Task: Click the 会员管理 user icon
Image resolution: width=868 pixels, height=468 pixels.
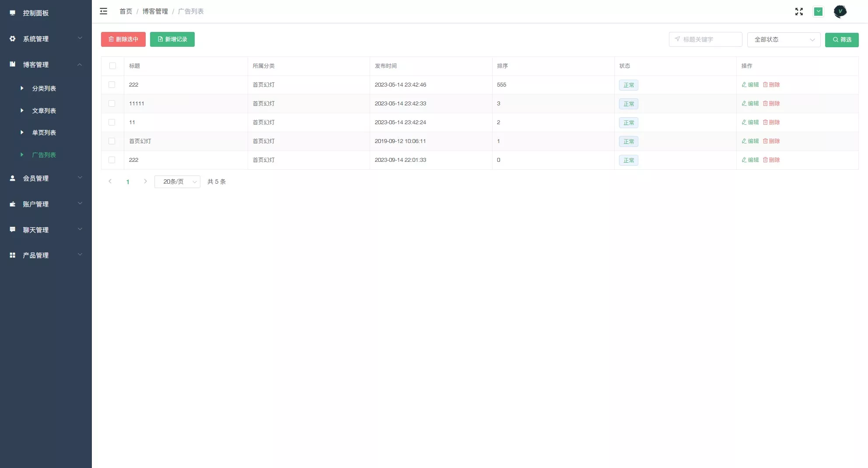Action: coord(13,178)
